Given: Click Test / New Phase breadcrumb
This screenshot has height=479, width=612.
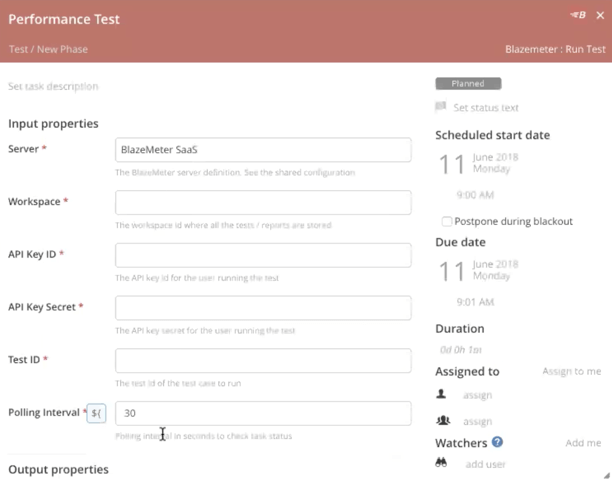Looking at the screenshot, I should coord(48,49).
